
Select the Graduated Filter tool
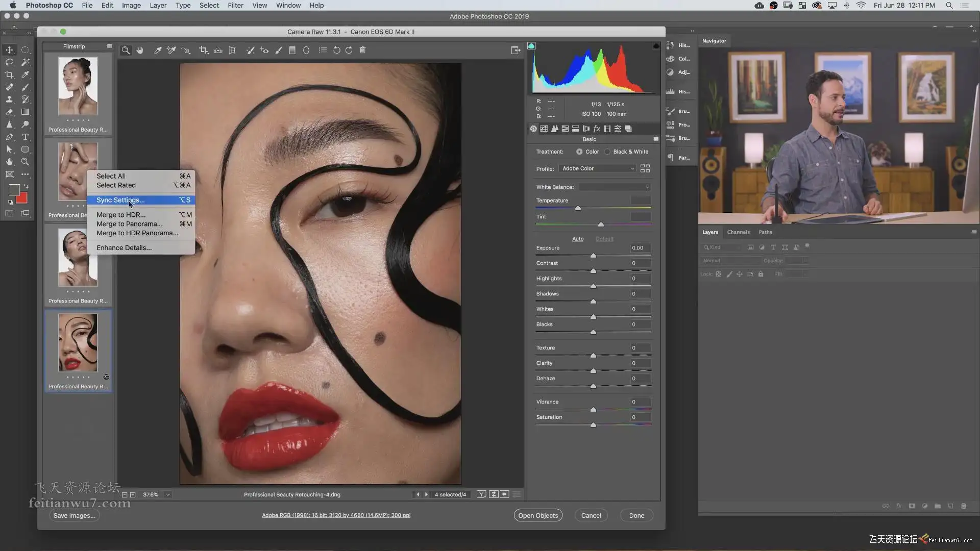(x=292, y=50)
